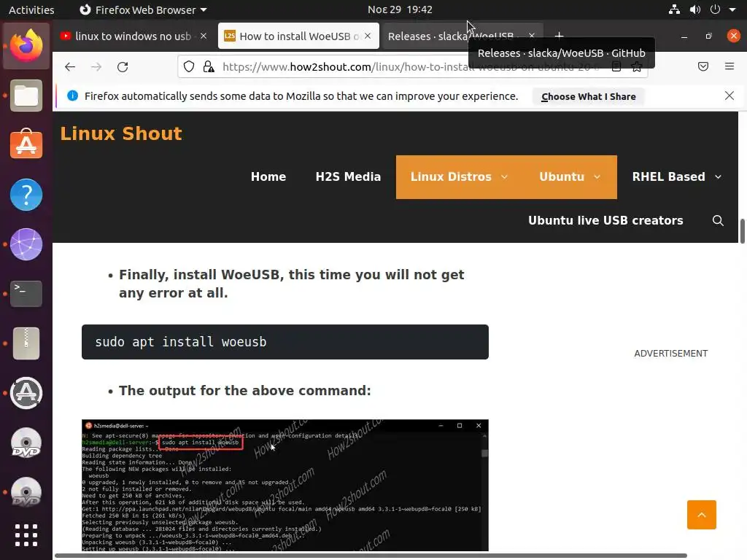Click the orange back-to-top arrow button
Screen dimensions: 747x560
(702, 515)
